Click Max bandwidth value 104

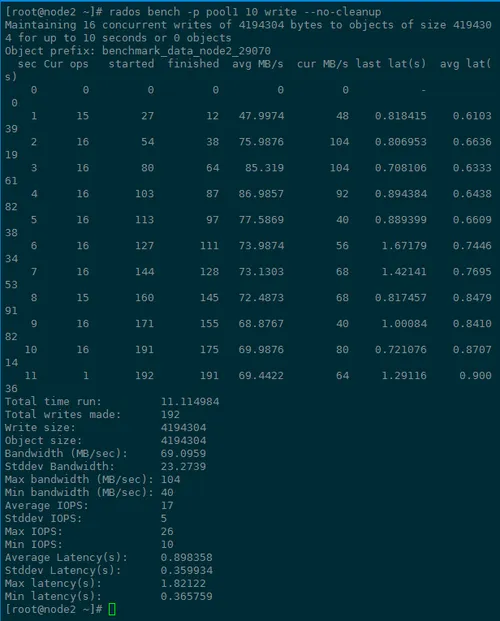point(170,480)
